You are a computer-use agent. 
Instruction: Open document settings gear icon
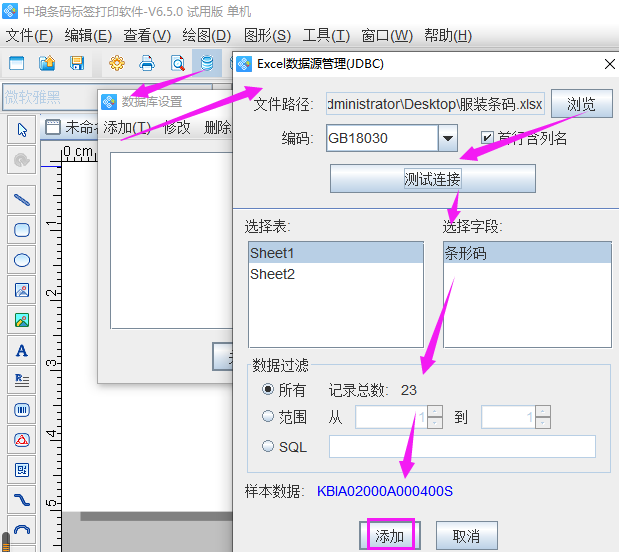point(117,63)
